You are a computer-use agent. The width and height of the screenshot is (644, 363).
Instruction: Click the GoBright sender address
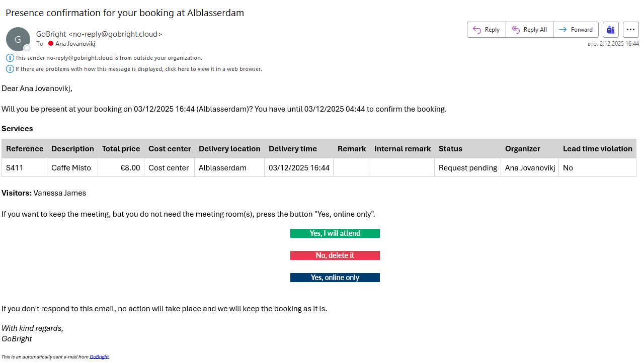pyautogui.click(x=99, y=34)
